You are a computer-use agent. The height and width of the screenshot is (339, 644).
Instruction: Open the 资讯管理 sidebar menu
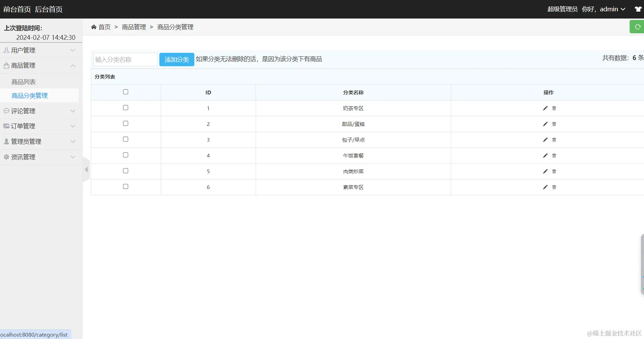41,157
